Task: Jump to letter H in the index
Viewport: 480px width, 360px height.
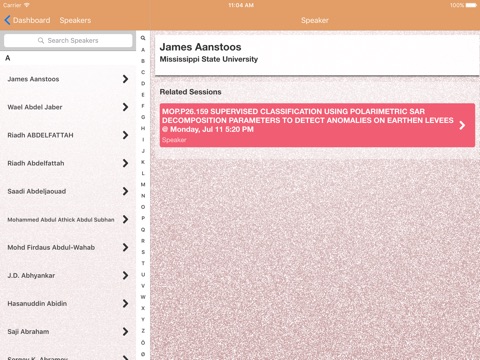Action: click(143, 128)
